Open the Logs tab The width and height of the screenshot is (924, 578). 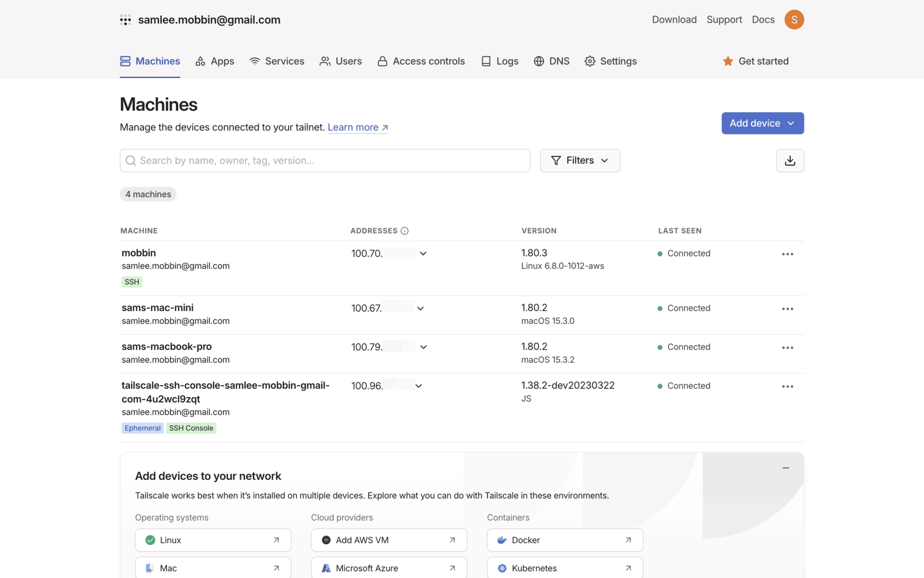point(500,61)
